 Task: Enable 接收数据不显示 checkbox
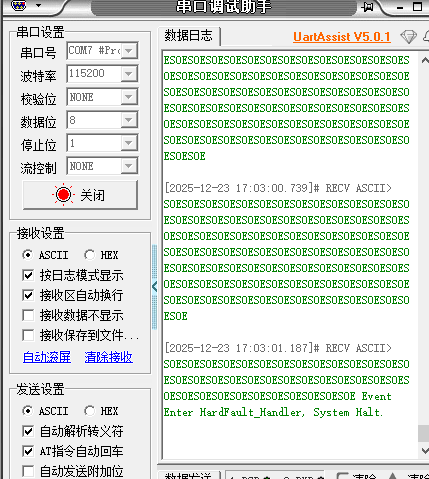point(28,315)
